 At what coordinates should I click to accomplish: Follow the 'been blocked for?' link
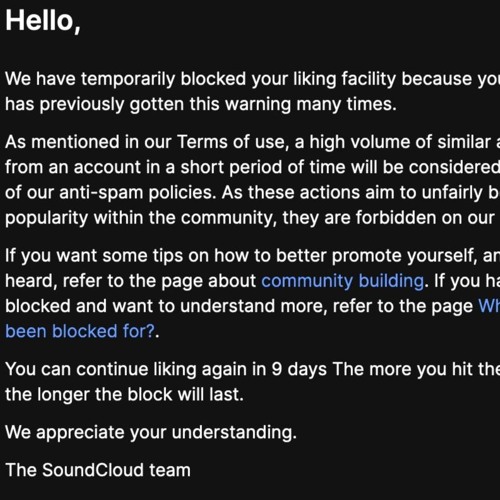coord(80,331)
